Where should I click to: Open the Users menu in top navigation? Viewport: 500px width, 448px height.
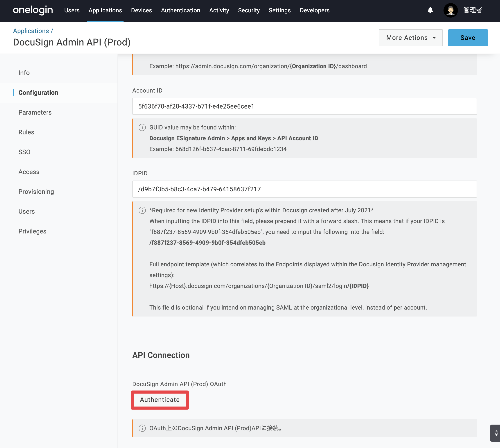coord(72,10)
